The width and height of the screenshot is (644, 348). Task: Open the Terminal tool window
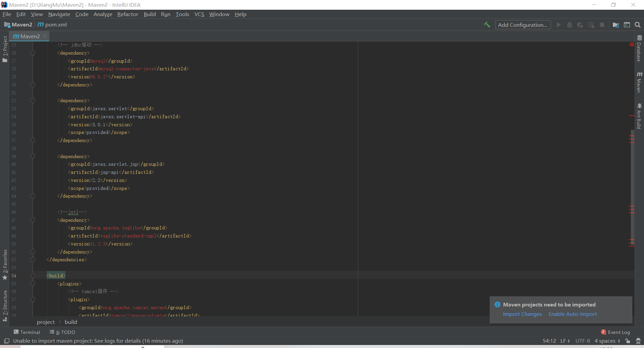pyautogui.click(x=27, y=332)
